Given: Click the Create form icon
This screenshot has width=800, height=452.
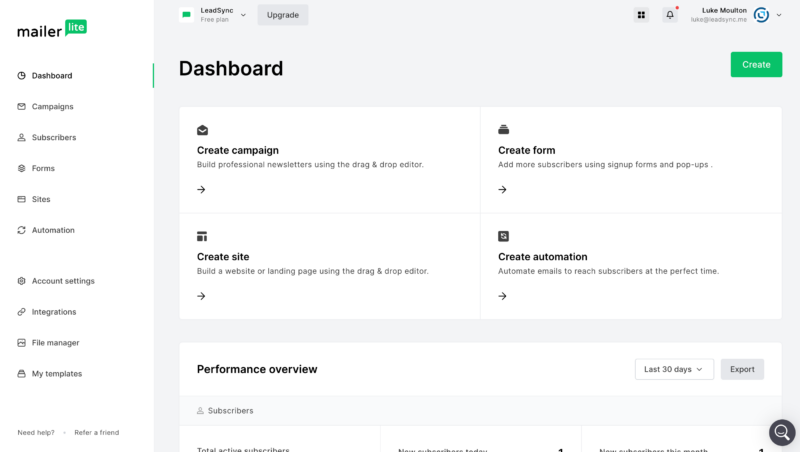Looking at the screenshot, I should coord(503,130).
